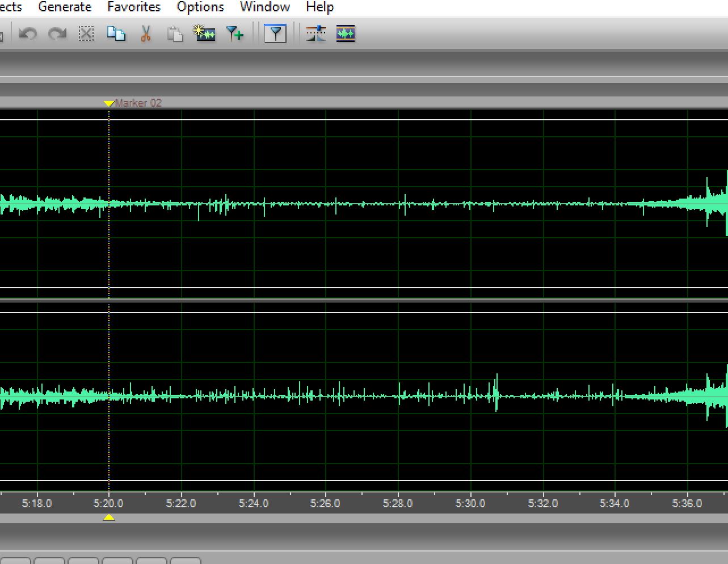Click the clipboard Paste icon

[175, 34]
